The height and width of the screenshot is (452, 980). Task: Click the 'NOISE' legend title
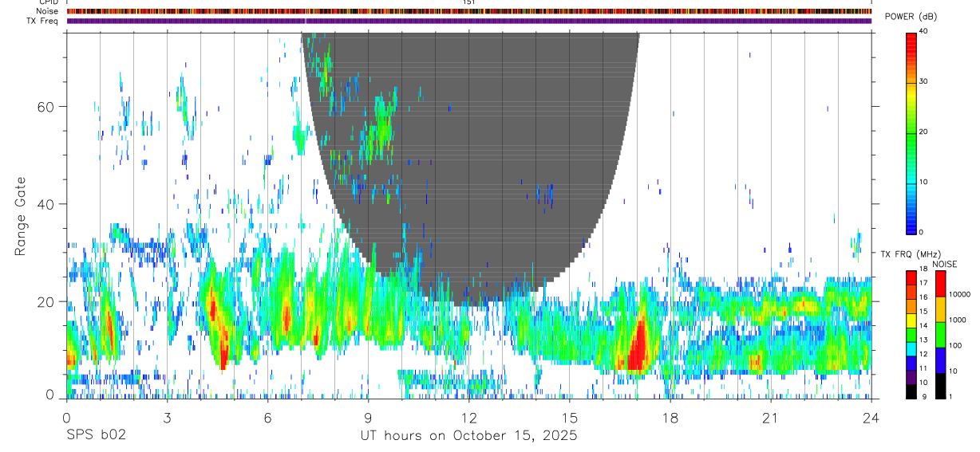point(945,264)
